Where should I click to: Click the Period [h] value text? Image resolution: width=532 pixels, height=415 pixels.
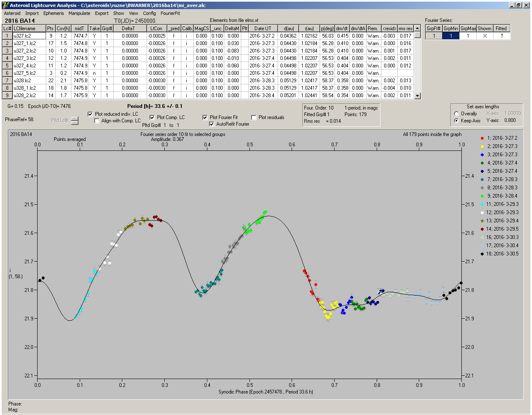click(155, 106)
